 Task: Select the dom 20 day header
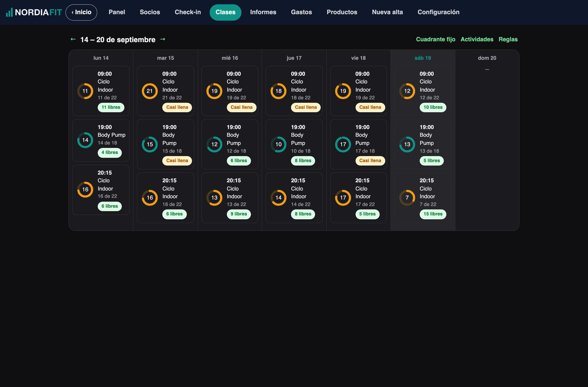coord(487,58)
